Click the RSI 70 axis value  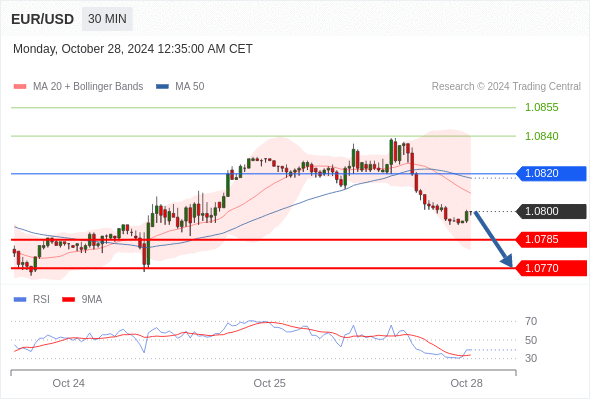[531, 321]
